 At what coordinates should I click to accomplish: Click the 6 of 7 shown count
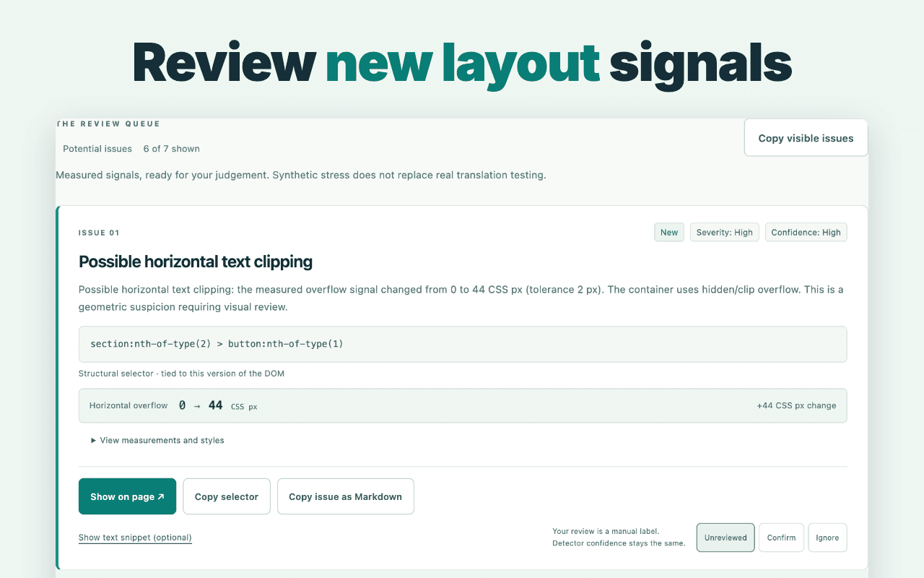tap(171, 149)
